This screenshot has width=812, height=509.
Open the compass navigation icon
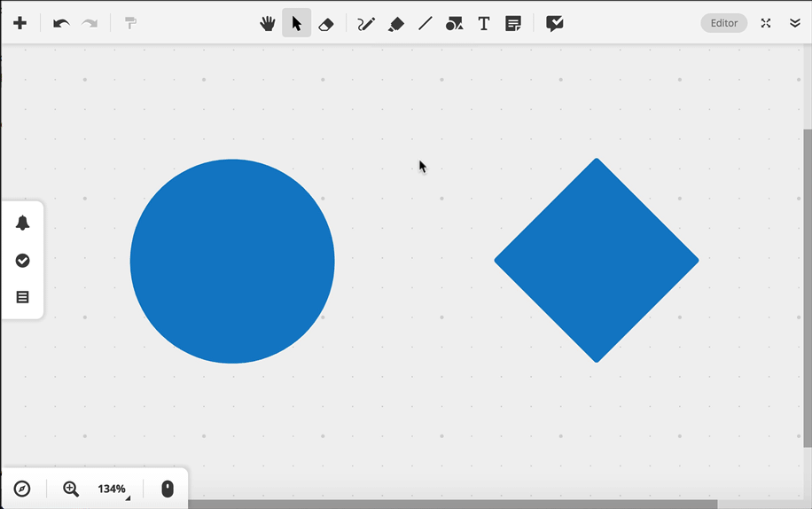point(22,489)
